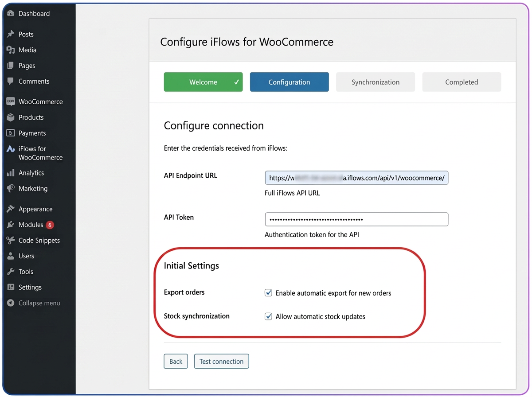532x397 pixels.
Task: Click the WooCommerce logo icon
Action: (x=11, y=101)
